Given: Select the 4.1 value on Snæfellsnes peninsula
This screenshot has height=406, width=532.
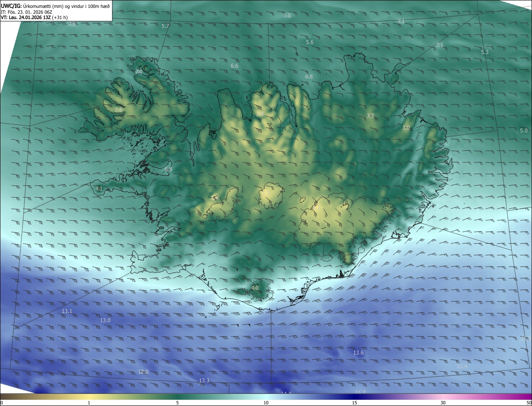Looking at the screenshot, I should pos(99,188).
